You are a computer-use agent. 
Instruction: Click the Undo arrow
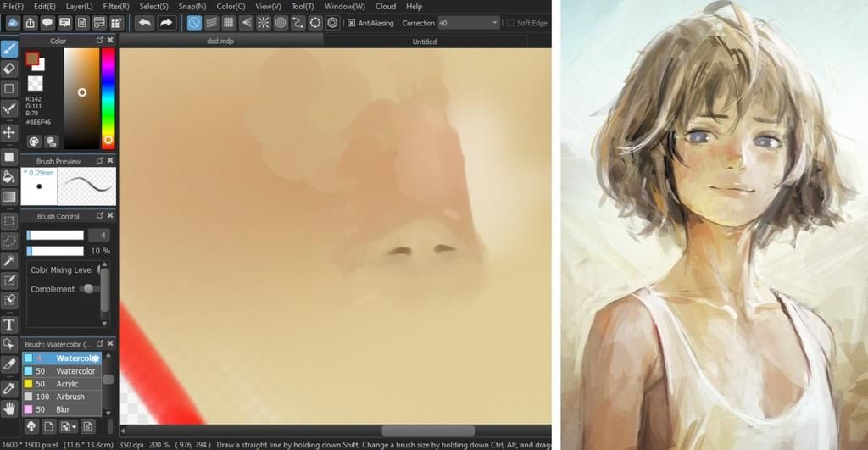[x=144, y=23]
